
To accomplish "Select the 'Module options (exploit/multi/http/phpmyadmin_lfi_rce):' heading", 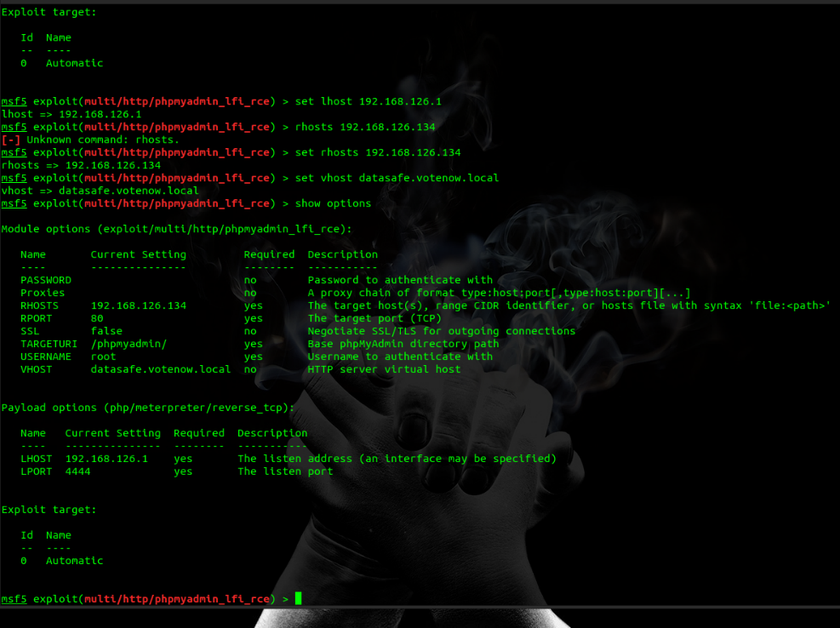I will click(x=177, y=230).
